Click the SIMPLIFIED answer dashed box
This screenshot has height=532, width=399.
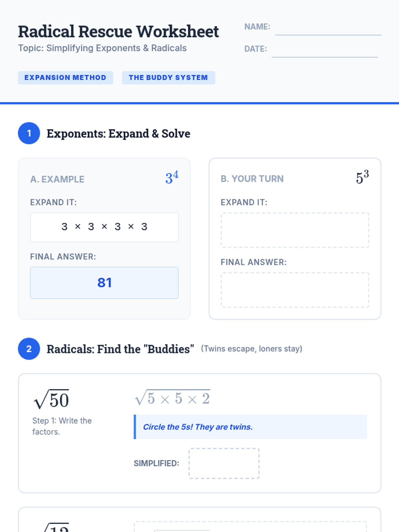point(224,464)
